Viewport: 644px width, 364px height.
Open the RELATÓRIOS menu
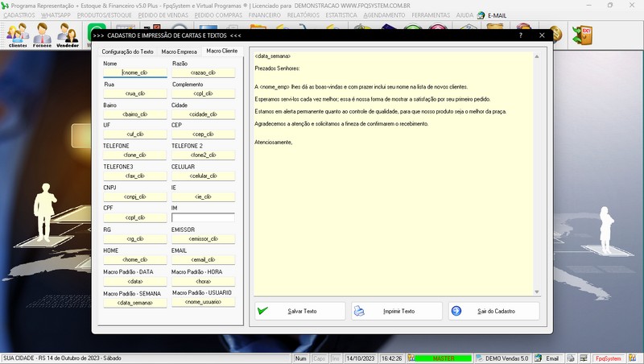click(x=303, y=15)
